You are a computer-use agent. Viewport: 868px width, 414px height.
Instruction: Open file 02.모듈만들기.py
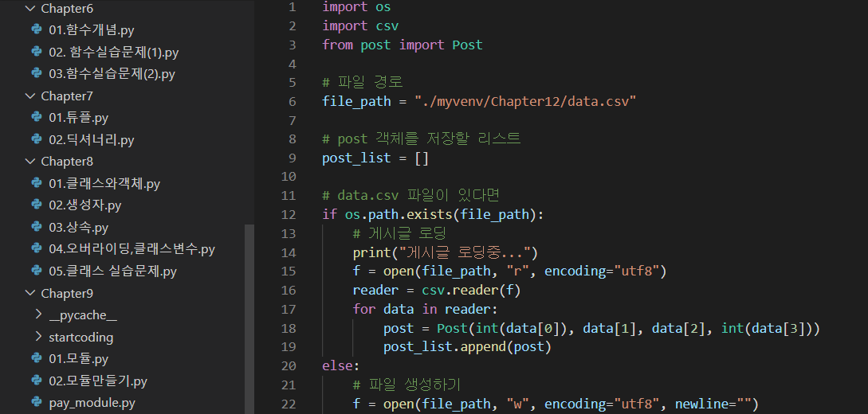pos(98,381)
